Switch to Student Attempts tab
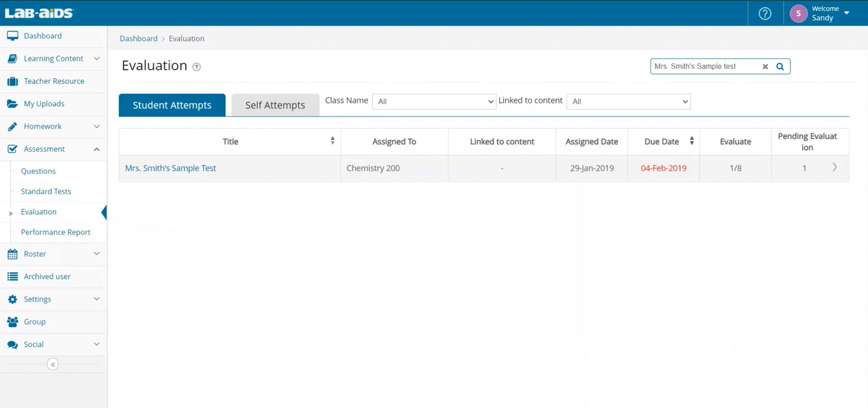This screenshot has width=868, height=408. (172, 105)
